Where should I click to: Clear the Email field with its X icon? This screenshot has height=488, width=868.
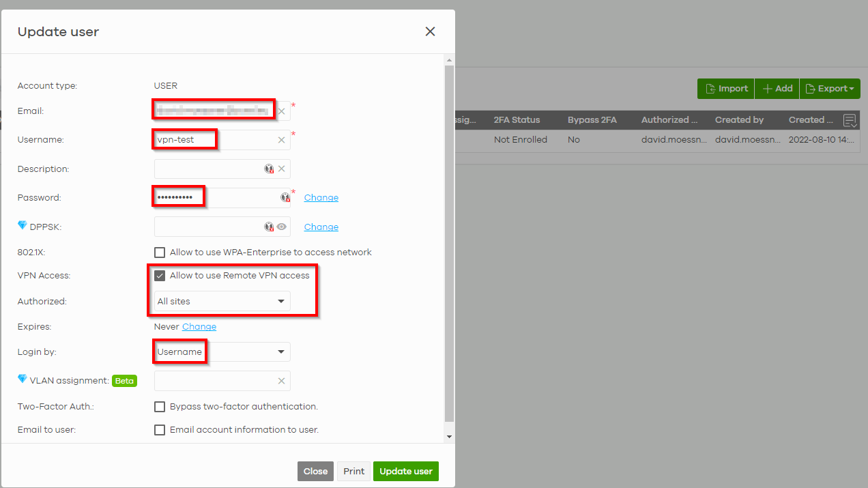coord(281,111)
